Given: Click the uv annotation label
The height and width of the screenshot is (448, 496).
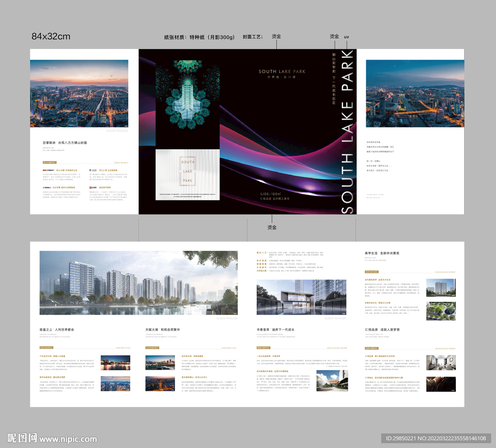Looking at the screenshot, I should (346, 37).
